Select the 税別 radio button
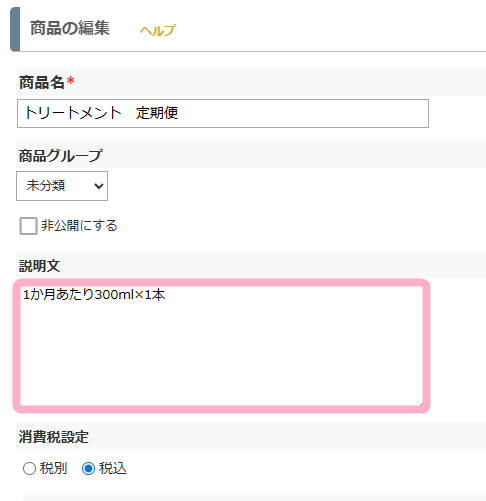The width and height of the screenshot is (486, 501). coord(29,468)
